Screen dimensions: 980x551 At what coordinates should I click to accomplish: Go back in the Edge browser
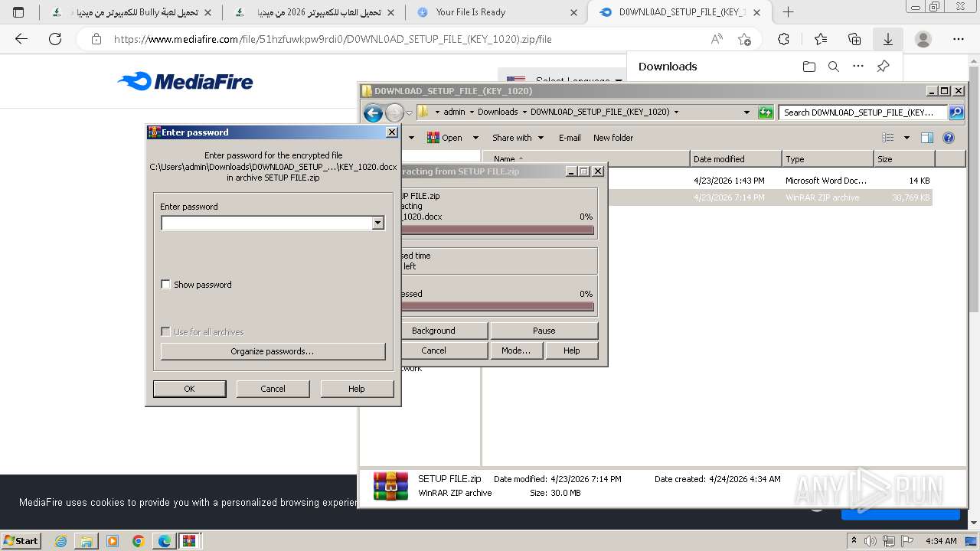click(21, 39)
